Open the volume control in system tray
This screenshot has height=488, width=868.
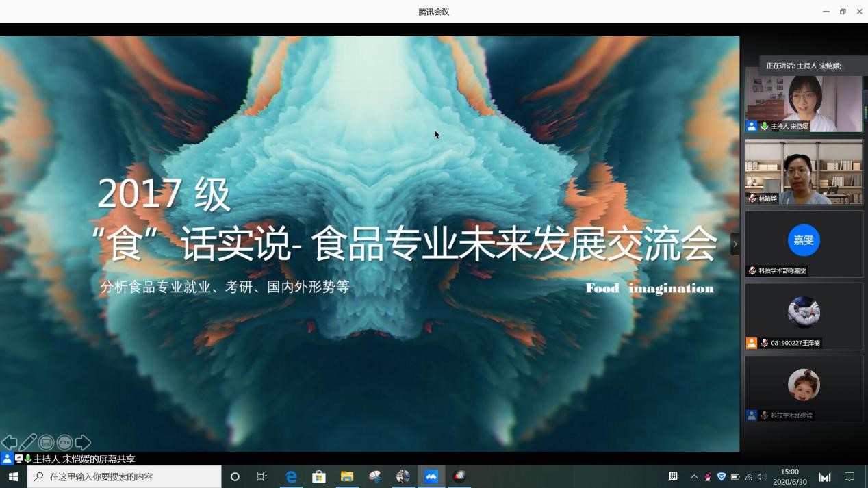[x=761, y=476]
